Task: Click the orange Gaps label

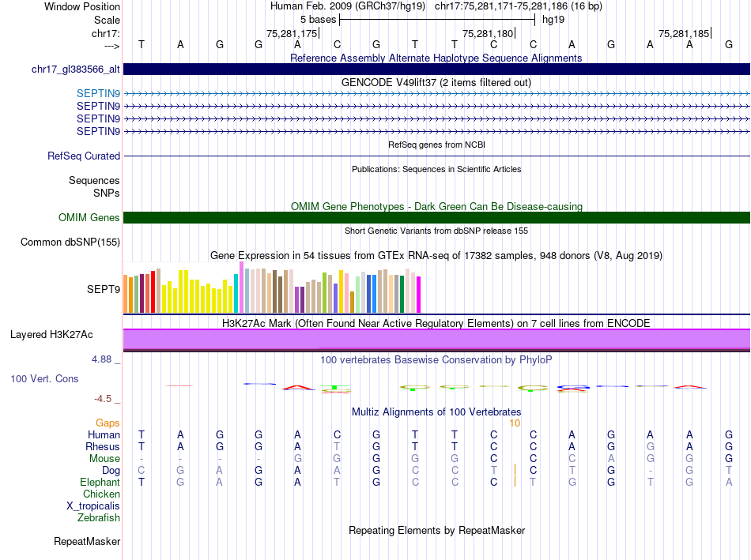Action: (x=108, y=423)
